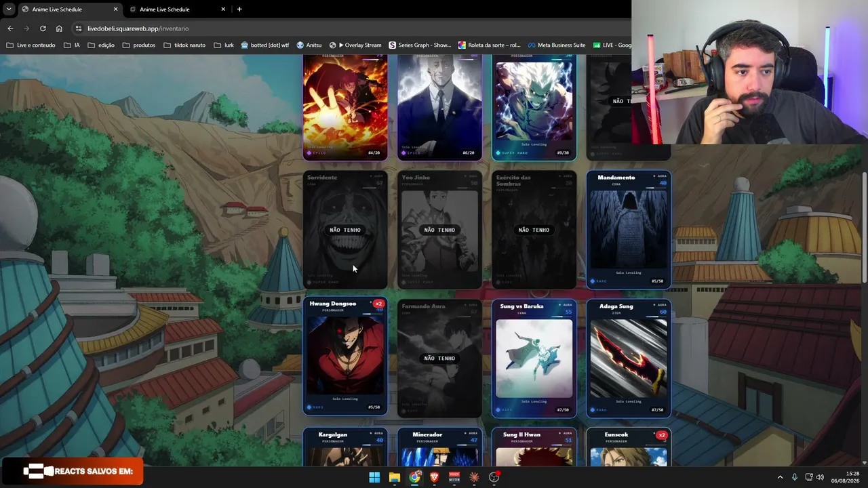Open the Sung Il Hwan card

tap(534, 447)
